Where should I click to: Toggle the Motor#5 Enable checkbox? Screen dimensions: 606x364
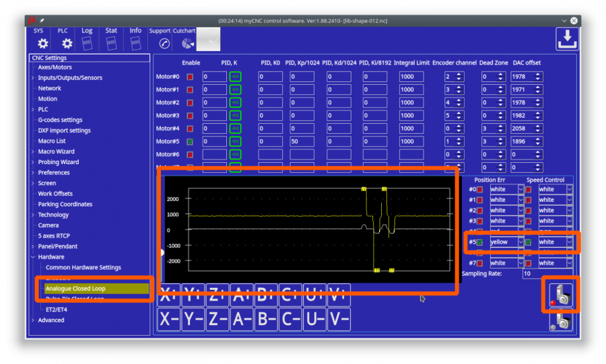point(190,141)
